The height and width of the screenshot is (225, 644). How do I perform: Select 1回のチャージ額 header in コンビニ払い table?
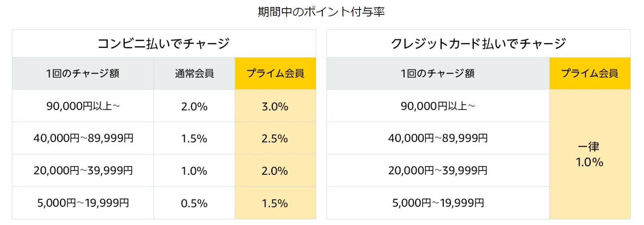pos(83,74)
